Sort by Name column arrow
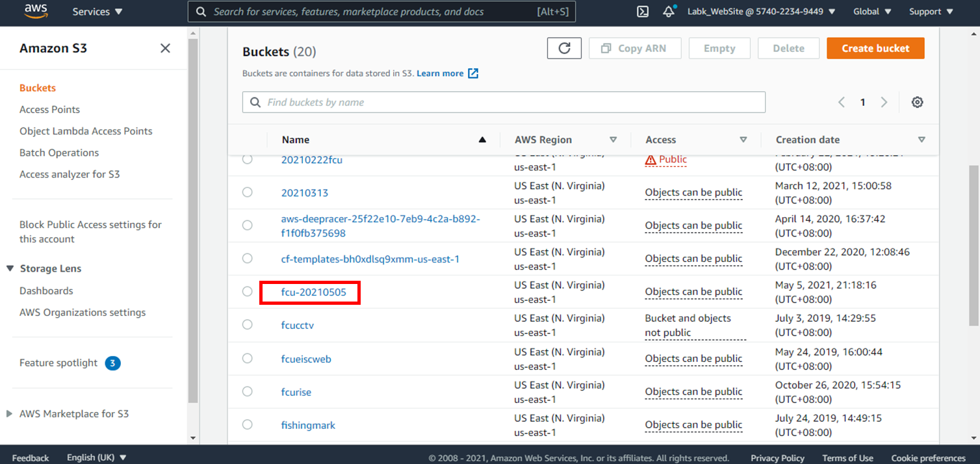This screenshot has height=464, width=980. coord(482,140)
